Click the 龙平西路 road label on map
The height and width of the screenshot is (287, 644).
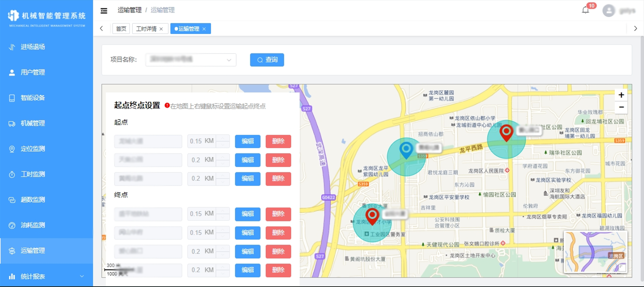tap(471, 149)
